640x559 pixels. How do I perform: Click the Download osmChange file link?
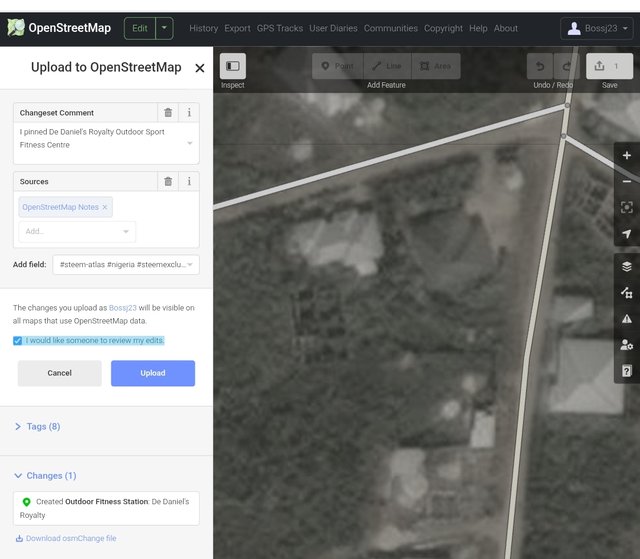click(71, 539)
